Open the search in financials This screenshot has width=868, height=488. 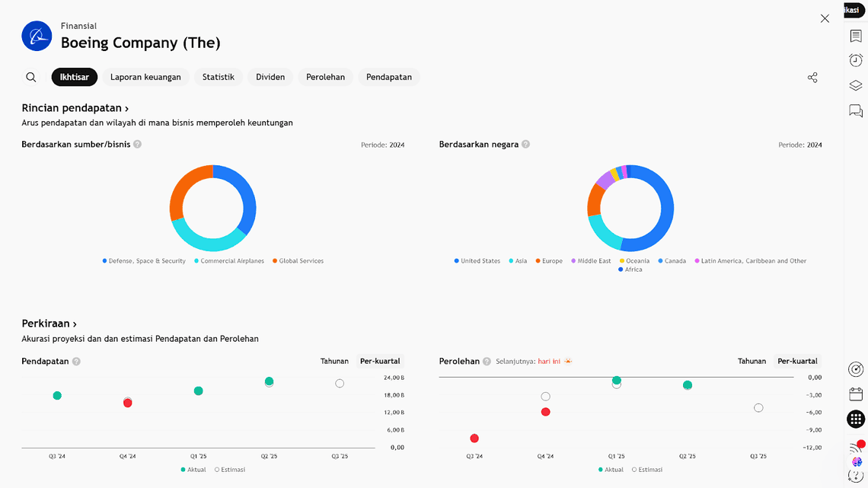[31, 77]
